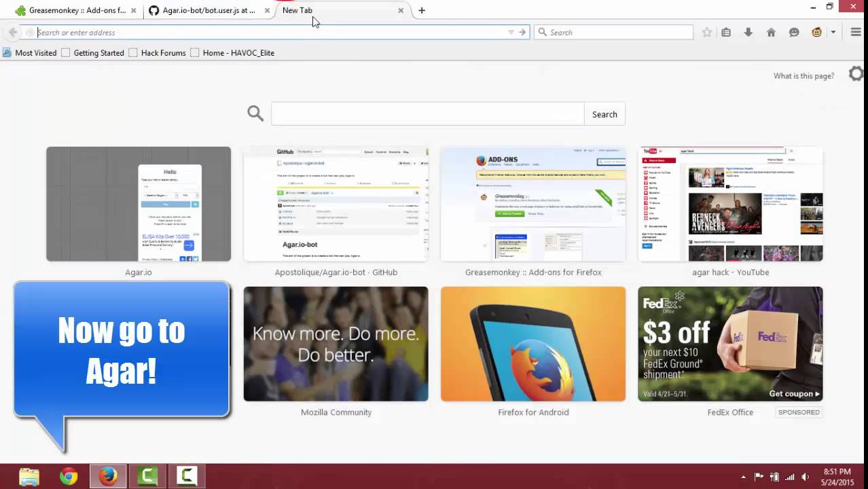The height and width of the screenshot is (489, 868).
Task: Open the Hello chat smiley icon
Action: (794, 32)
